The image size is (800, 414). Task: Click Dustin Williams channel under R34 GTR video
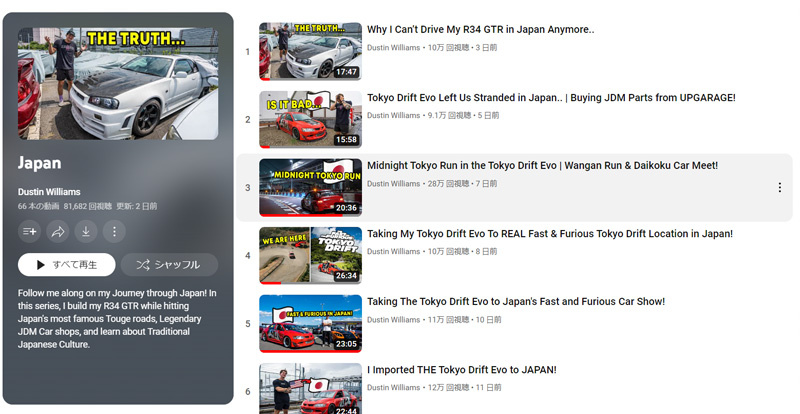pos(393,47)
